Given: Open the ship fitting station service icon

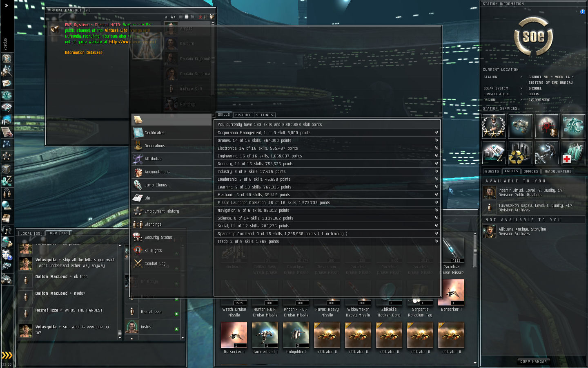Looking at the screenshot, I should [520, 126].
